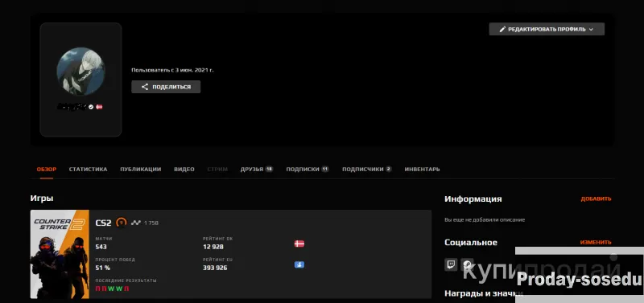The width and height of the screenshot is (644, 303).
Task: Click the 1 758 Elo value
Action: pyautogui.click(x=151, y=223)
